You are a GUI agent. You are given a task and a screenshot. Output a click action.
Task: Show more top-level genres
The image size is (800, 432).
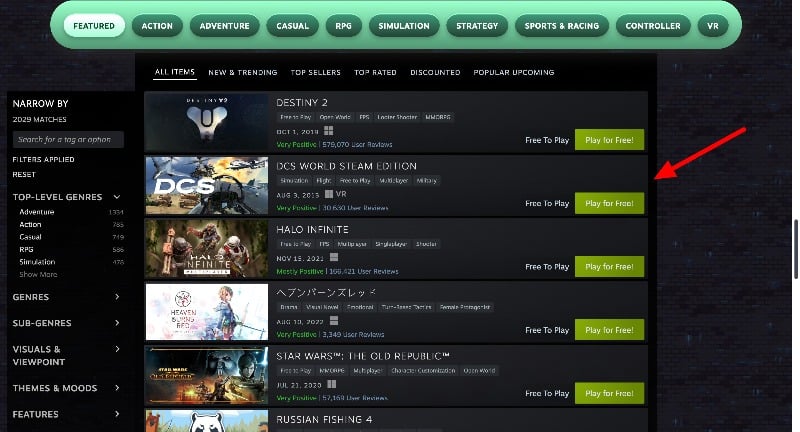pos(38,274)
